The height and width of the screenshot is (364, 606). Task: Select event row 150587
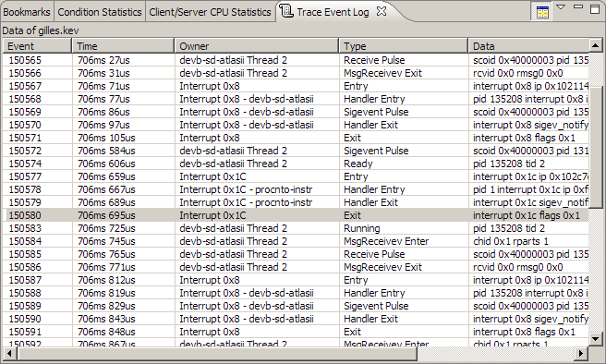[296, 280]
